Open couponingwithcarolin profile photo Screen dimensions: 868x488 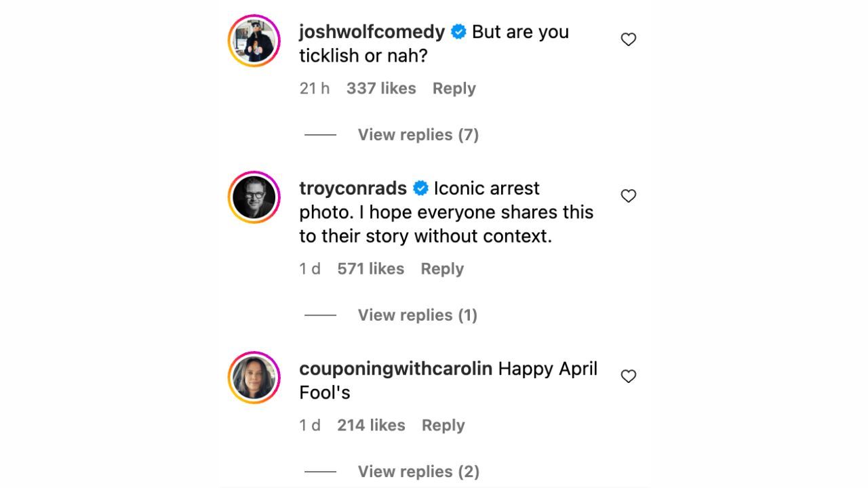point(254,378)
